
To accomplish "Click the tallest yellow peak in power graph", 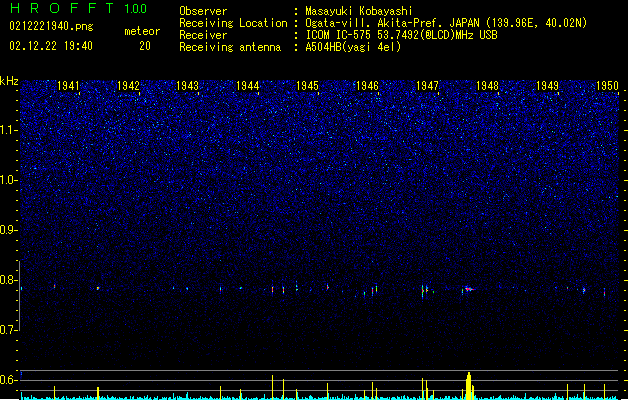I will [469, 386].
